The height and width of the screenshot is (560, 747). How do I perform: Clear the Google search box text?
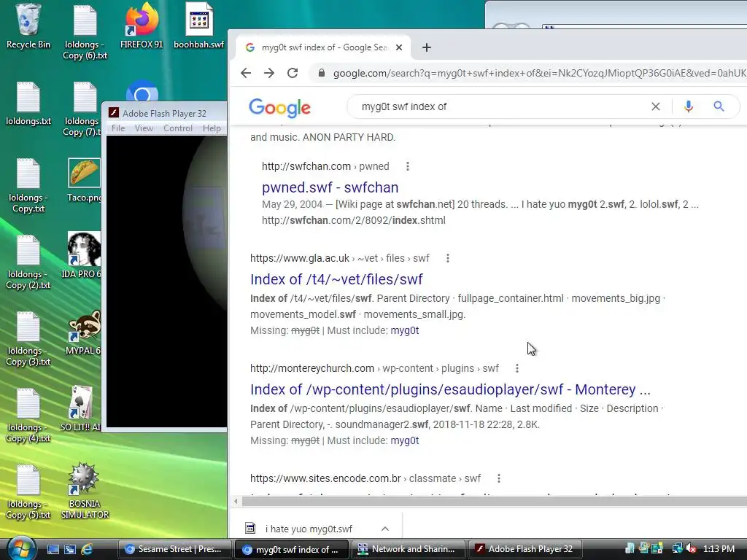[x=656, y=106]
